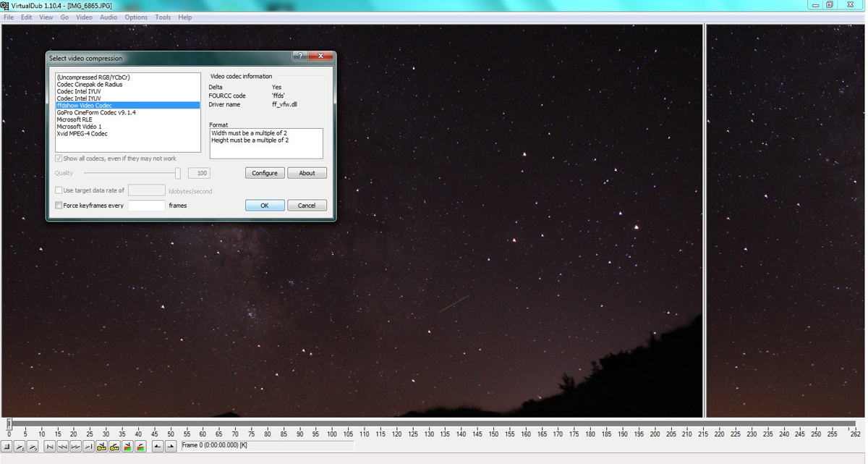The height and width of the screenshot is (464, 868).
Task: Click the About codec button
Action: pos(307,173)
